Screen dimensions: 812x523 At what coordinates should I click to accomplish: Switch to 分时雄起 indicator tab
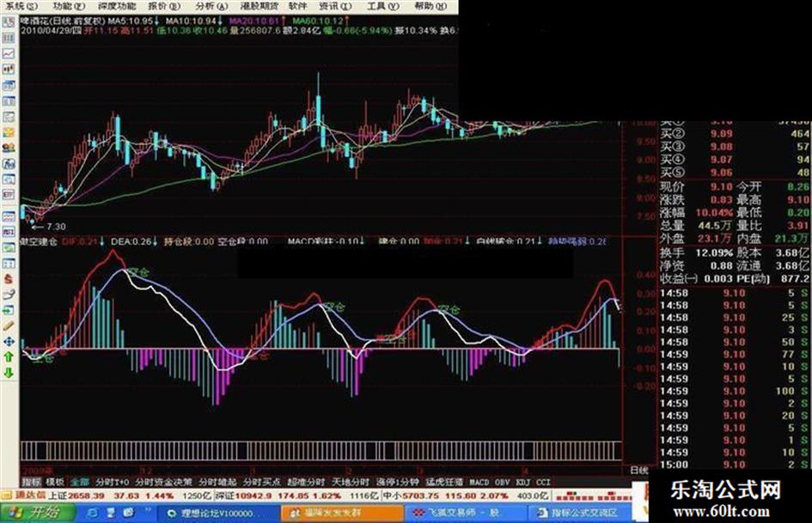[x=217, y=482]
